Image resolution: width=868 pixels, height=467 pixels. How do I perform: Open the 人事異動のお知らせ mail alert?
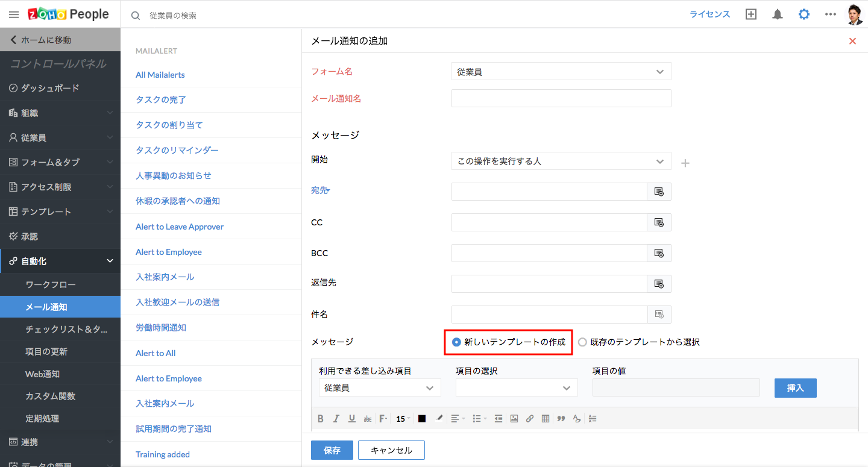pyautogui.click(x=174, y=176)
